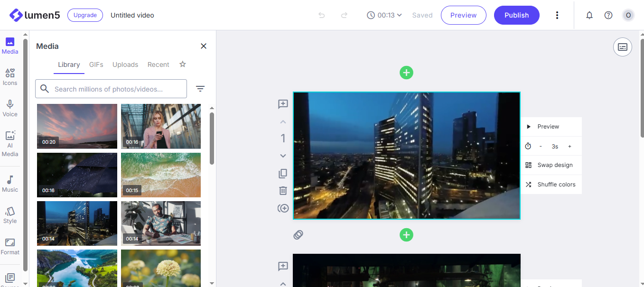Increase scene 1 duration with plus
Screen dimensions: 644x287
tap(569, 147)
